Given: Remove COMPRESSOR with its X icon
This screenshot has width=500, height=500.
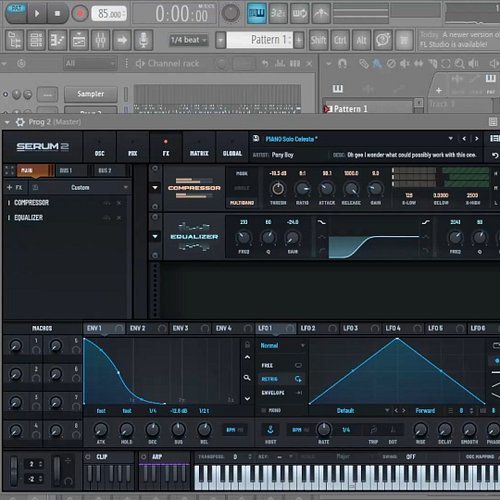Looking at the screenshot, I should pyautogui.click(x=119, y=203).
